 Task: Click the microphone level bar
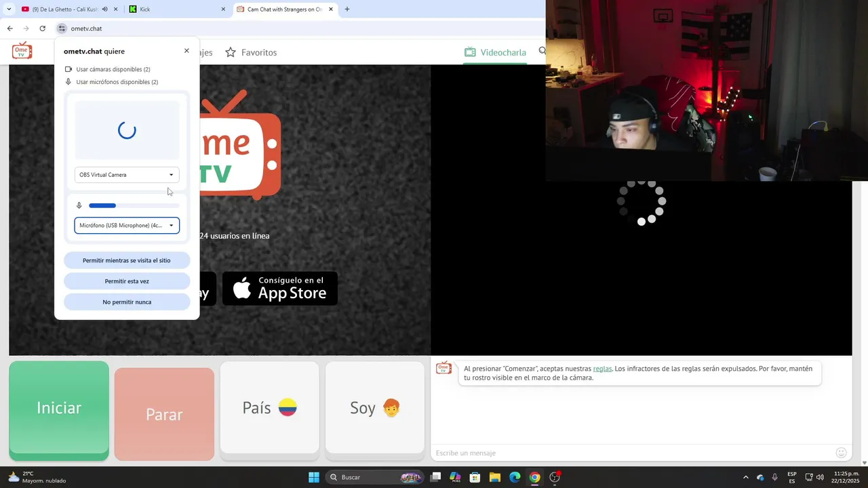(x=134, y=205)
